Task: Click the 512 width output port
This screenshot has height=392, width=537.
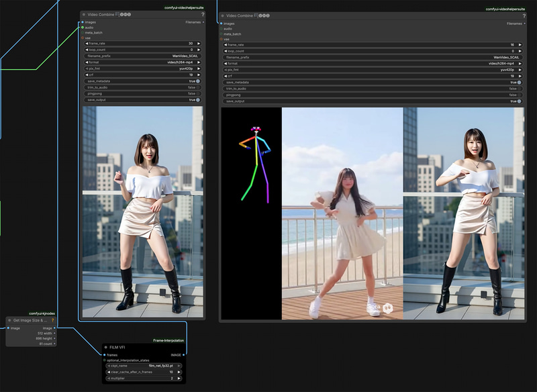Action: tap(55, 333)
